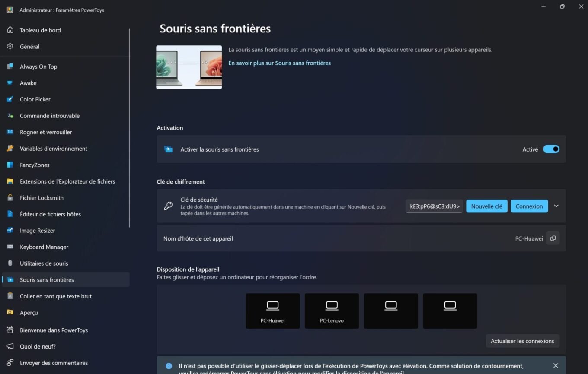The image size is (588, 374).
Task: Click the Éditeur de fichiers hôtes icon
Action: (x=10, y=214)
